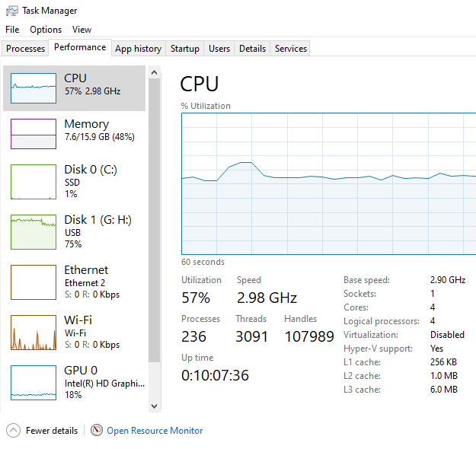View Disk 1 (G: H:) USB graph
The image size is (476, 449).
34,232
